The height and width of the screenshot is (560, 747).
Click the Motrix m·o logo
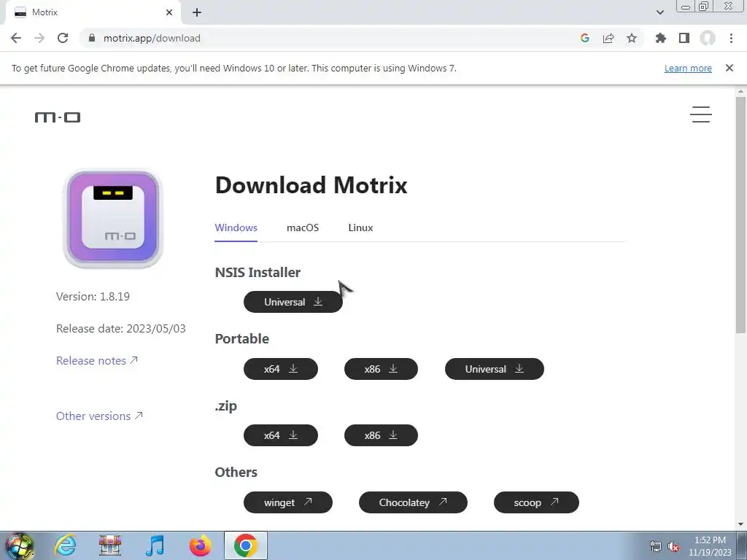[x=58, y=117]
